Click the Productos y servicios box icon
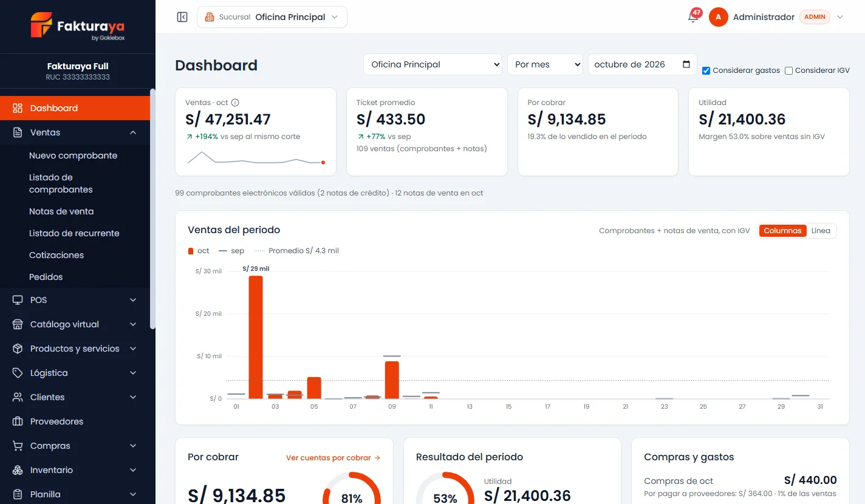Screen dimensions: 865x504 18,349
